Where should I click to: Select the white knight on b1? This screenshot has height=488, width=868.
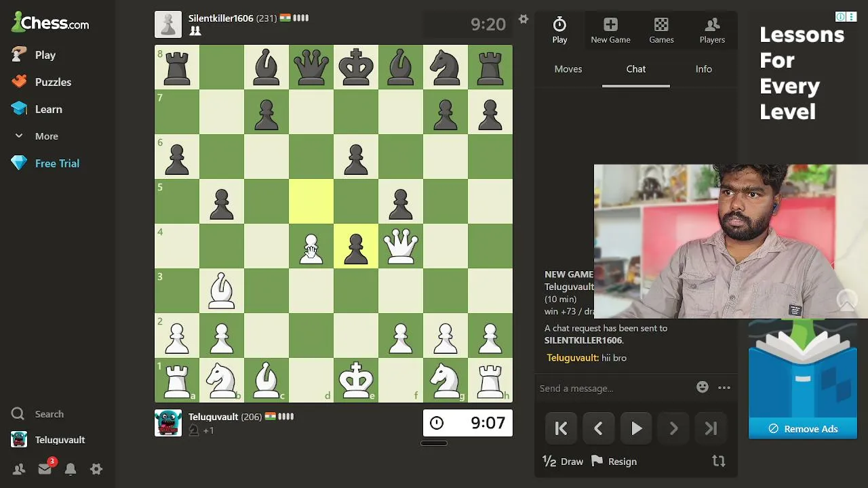point(222,380)
